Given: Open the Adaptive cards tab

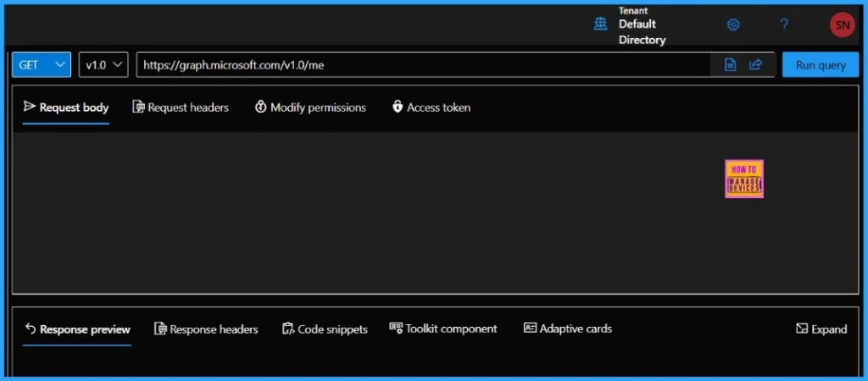Looking at the screenshot, I should 568,329.
